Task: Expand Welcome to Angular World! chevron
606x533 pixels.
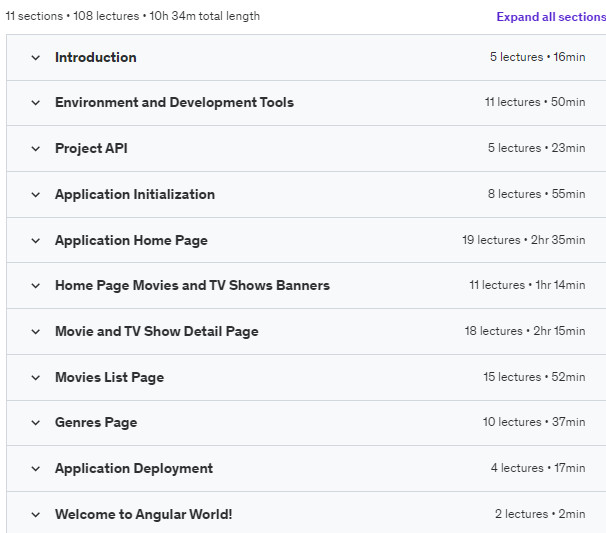Action: pyautogui.click(x=36, y=515)
